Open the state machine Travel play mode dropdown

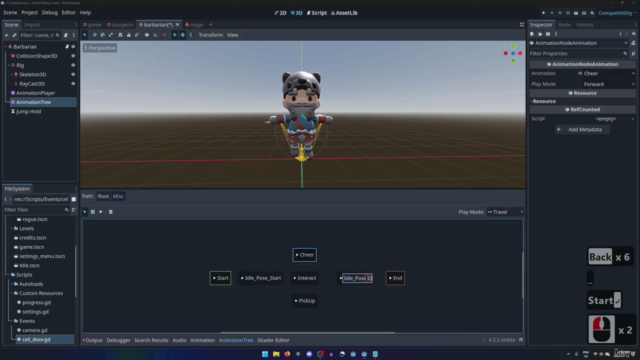click(x=505, y=212)
